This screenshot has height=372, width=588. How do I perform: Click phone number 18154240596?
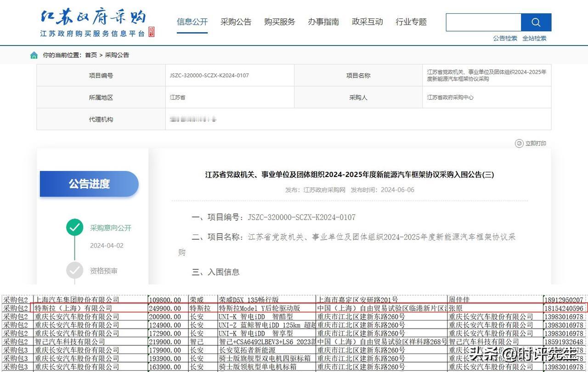[564, 308]
